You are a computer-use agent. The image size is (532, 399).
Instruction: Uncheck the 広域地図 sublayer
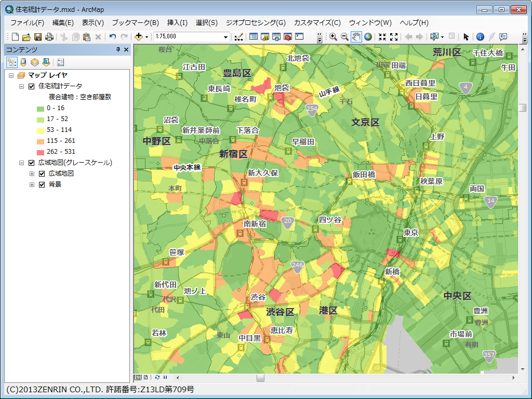(42, 174)
